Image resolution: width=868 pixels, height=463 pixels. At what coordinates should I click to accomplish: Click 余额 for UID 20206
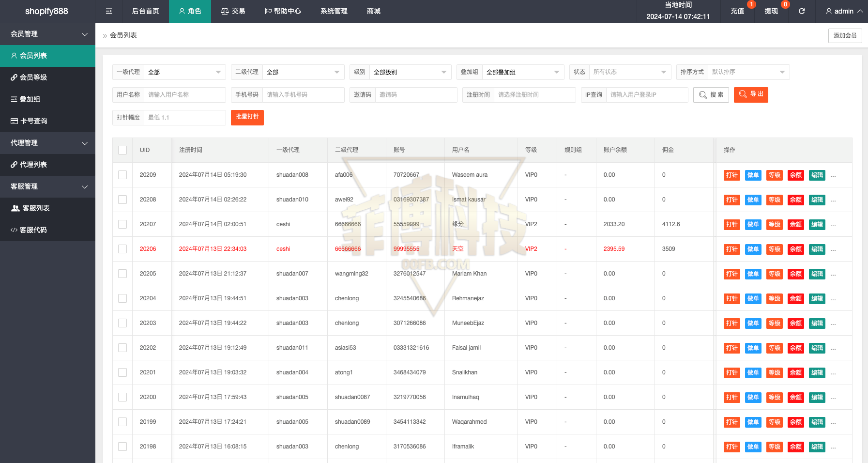tap(795, 249)
